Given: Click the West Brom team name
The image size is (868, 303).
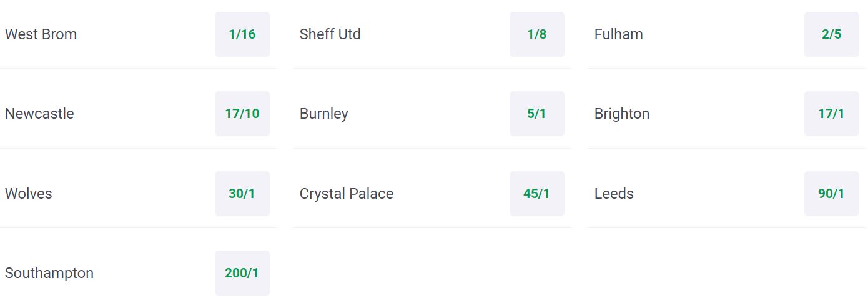Looking at the screenshot, I should pyautogui.click(x=41, y=34).
